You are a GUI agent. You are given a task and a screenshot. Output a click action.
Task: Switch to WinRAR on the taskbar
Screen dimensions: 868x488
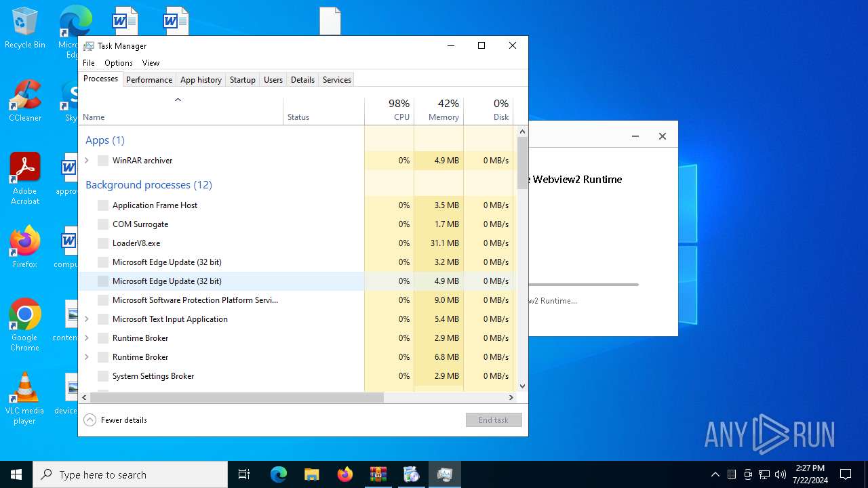click(378, 474)
